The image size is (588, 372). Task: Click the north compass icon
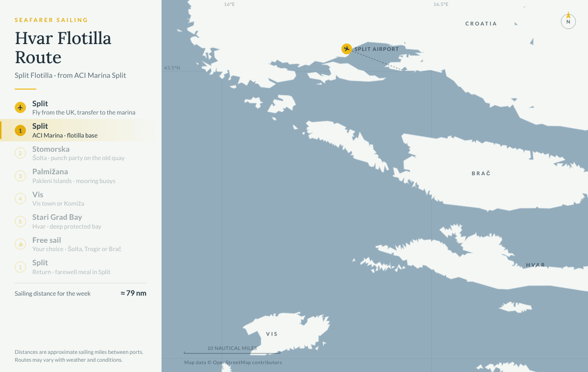pyautogui.click(x=568, y=21)
